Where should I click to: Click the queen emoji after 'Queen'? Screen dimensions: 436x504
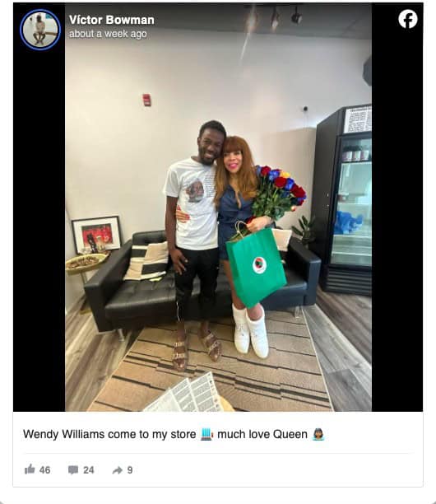coord(318,434)
